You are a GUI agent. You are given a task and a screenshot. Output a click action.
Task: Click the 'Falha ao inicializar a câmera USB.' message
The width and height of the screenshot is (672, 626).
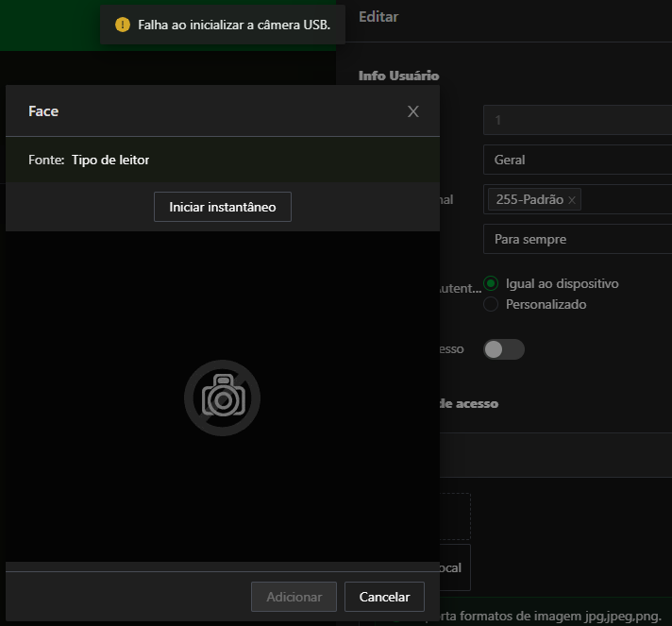pos(234,25)
